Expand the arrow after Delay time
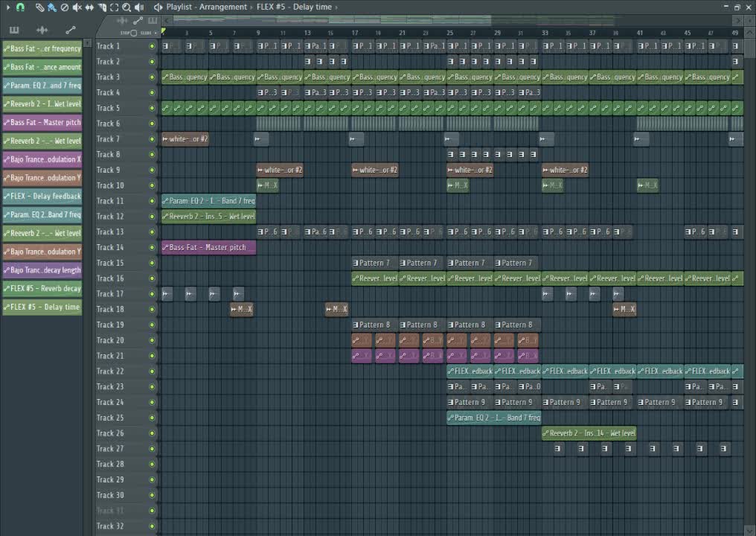 (x=336, y=7)
